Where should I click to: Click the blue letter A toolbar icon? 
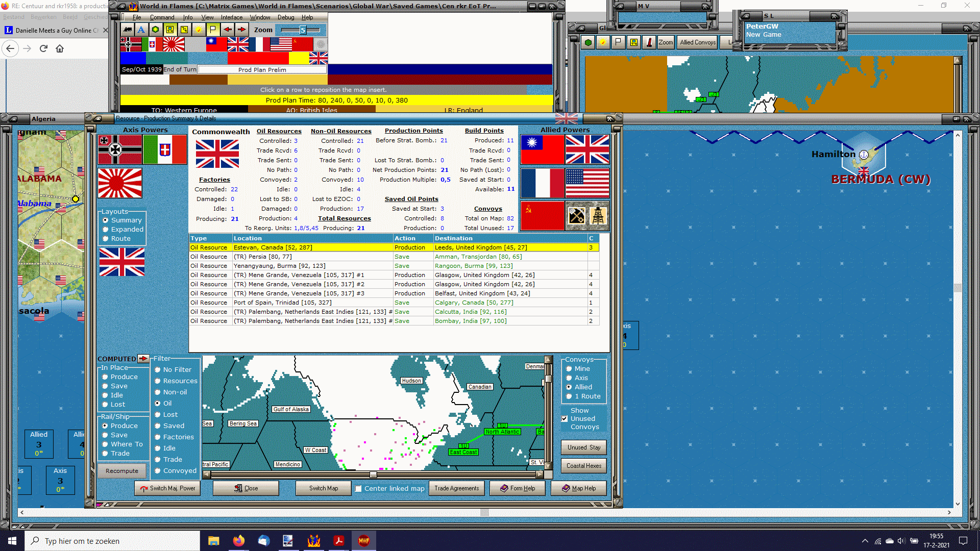[x=141, y=30]
